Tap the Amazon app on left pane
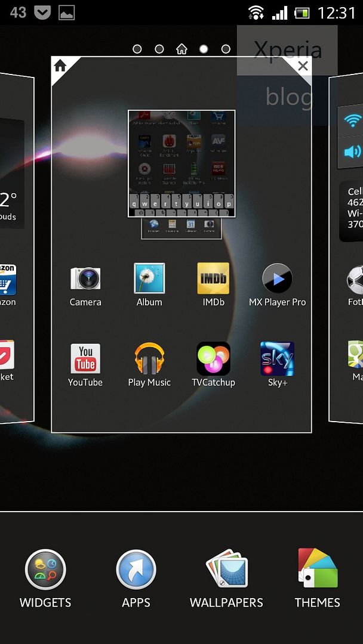 coord(8,284)
